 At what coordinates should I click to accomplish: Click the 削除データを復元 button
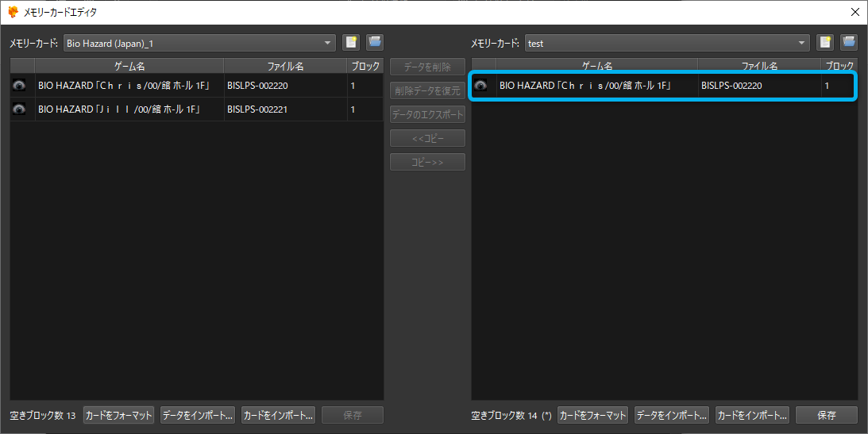coord(427,90)
